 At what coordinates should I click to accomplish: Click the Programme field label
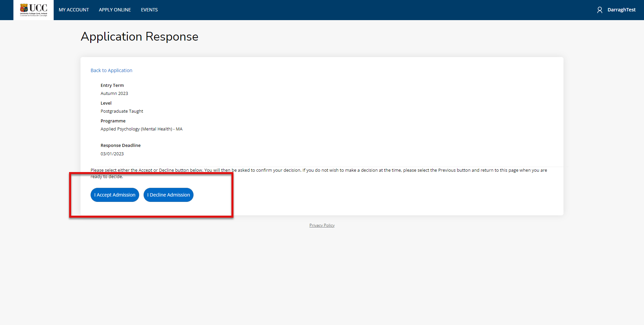pyautogui.click(x=113, y=121)
